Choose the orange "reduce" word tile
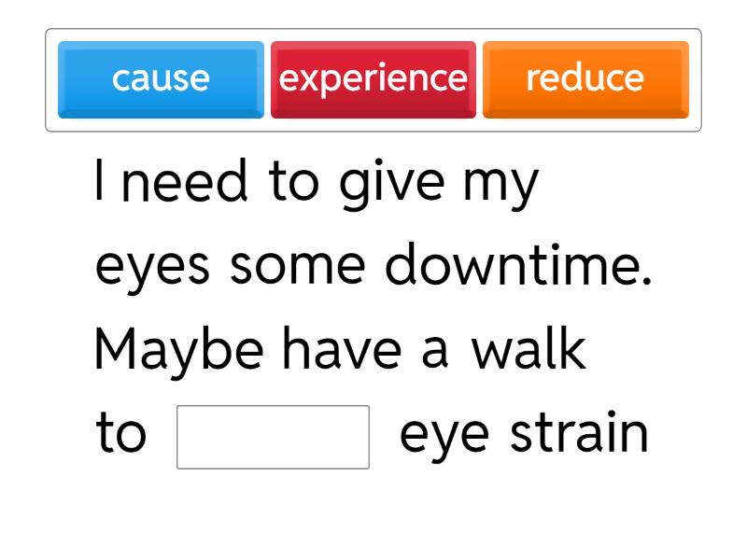Image resolution: width=747 pixels, height=560 pixels. (585, 78)
